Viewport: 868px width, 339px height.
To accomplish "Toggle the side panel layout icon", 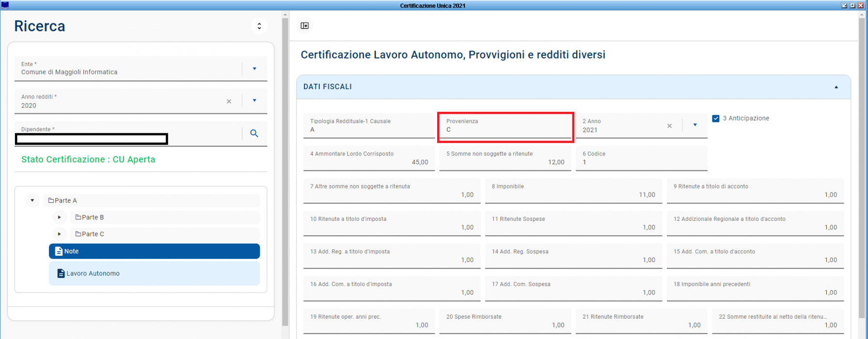I will [x=305, y=26].
